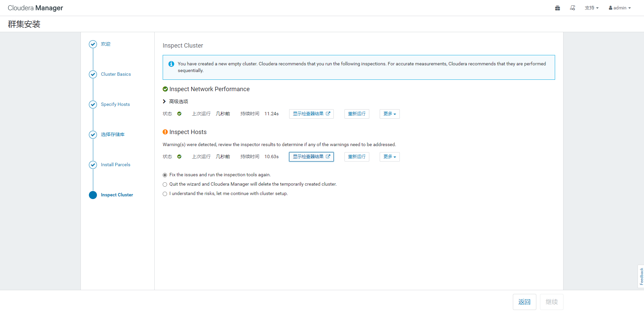Viewport: 644px width, 314px height.
Task: Expand the 高级选项 advanced options section
Action: tap(175, 102)
